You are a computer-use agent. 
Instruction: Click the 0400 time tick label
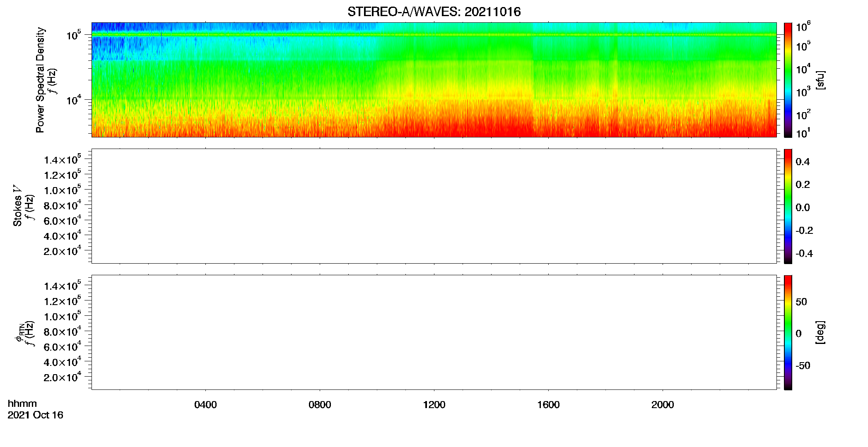[x=205, y=405]
